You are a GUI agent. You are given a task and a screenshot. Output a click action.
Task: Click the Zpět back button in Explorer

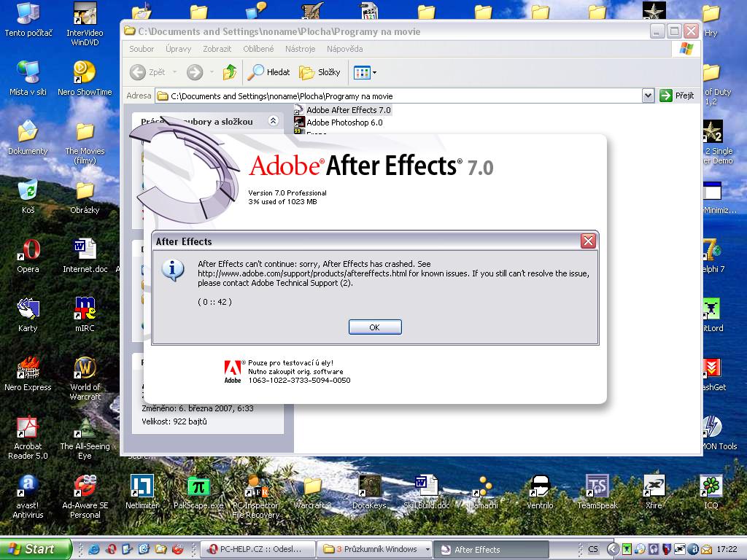(x=147, y=72)
